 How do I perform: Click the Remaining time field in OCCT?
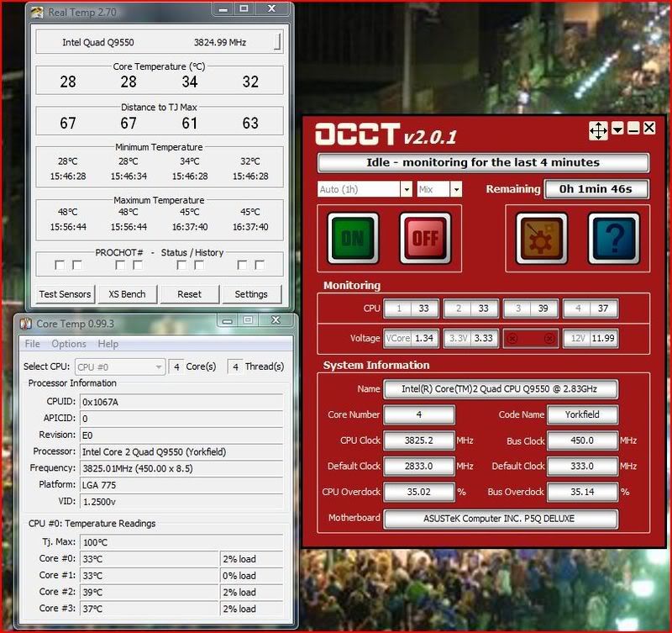coord(596,189)
